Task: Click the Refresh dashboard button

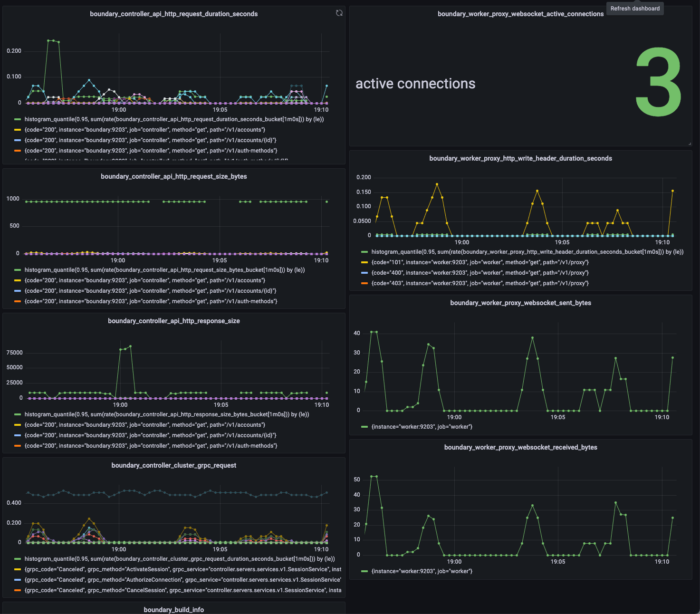Action: coord(635,8)
